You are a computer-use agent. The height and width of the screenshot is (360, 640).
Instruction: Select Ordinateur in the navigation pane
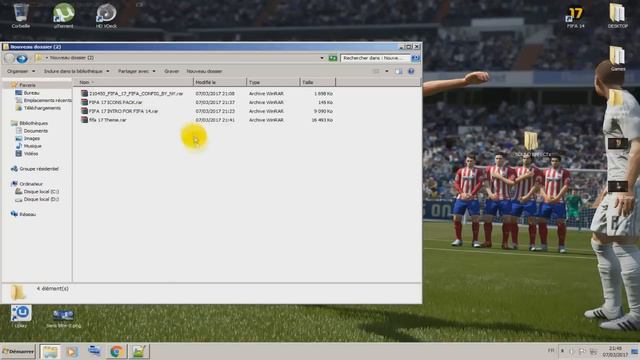click(27, 184)
